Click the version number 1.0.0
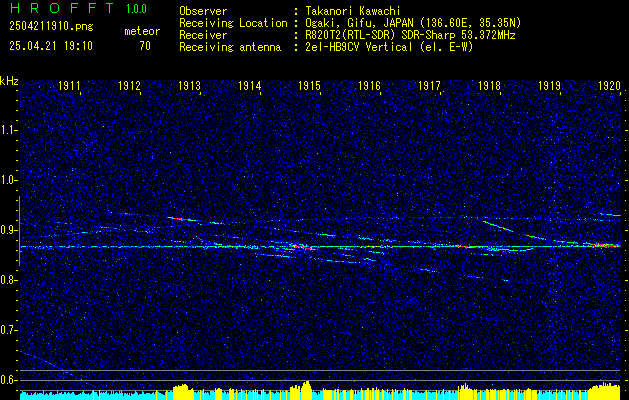The image size is (629, 400). click(x=136, y=9)
